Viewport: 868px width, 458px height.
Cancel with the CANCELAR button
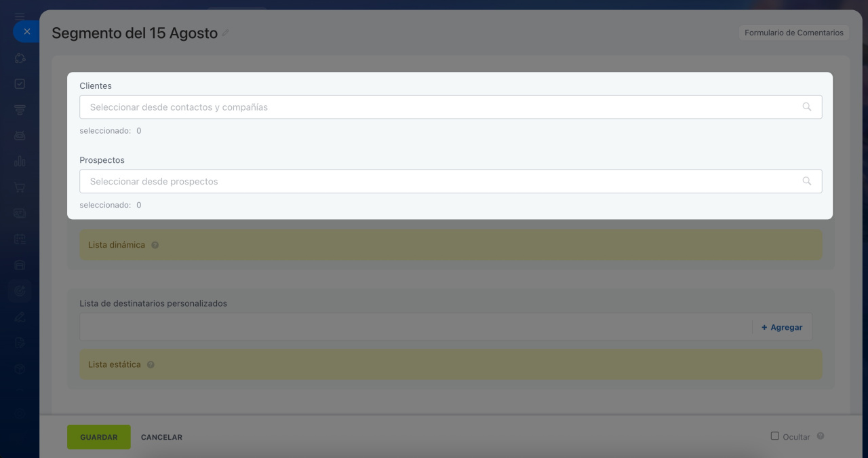(x=161, y=438)
